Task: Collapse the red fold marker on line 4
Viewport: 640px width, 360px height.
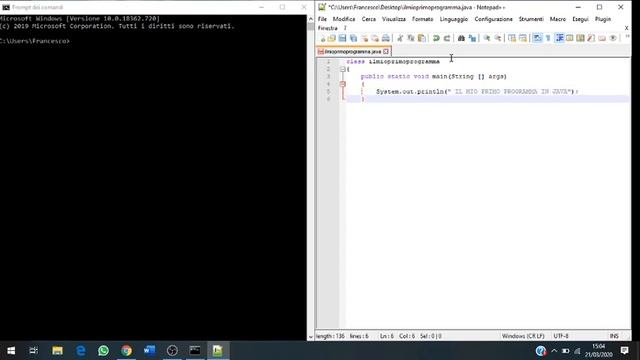Action: point(342,84)
